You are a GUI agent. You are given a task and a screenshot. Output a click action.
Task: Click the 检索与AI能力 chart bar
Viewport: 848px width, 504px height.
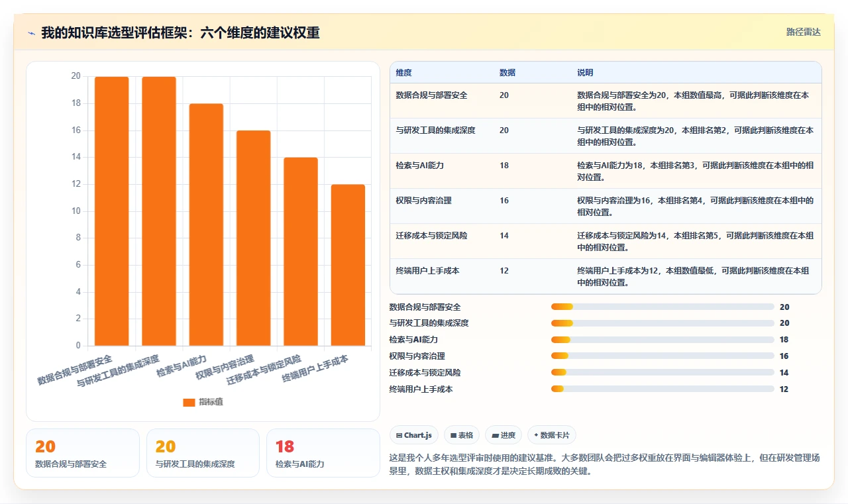(206, 225)
